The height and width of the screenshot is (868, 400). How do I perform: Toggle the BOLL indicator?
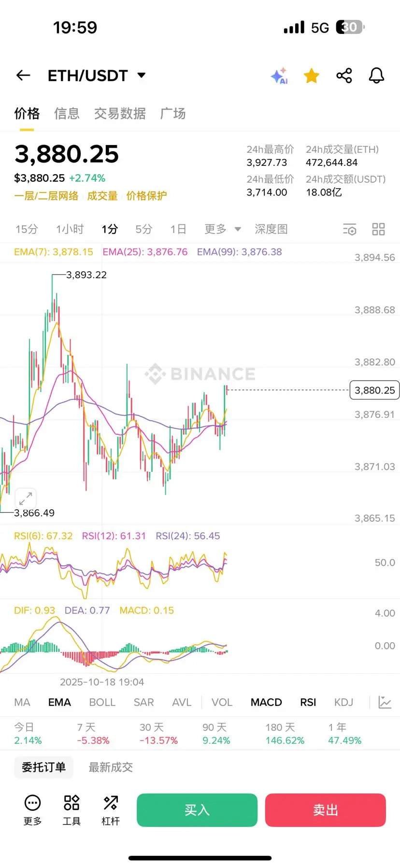click(102, 703)
